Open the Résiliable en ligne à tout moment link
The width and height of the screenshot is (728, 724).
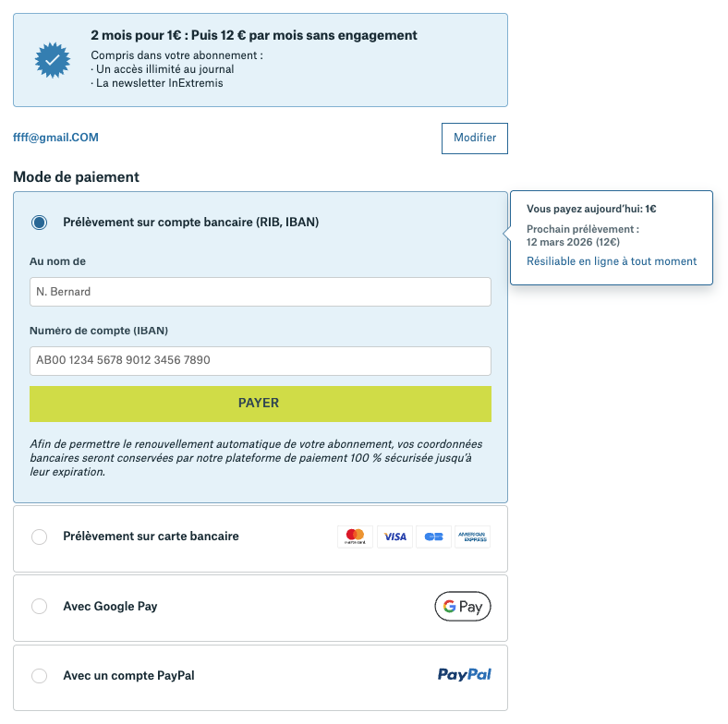pos(612,261)
